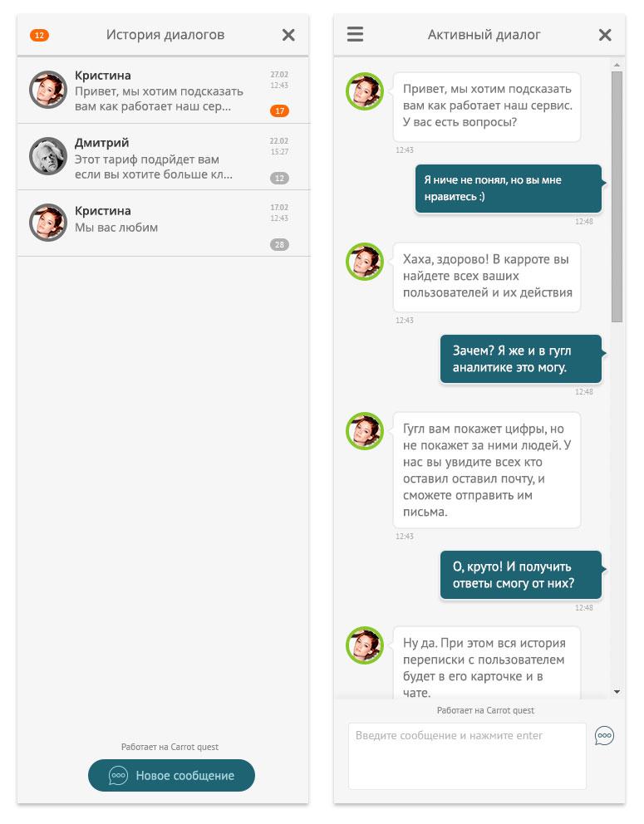Click the message input field
The height and width of the screenshot is (824, 644).
coord(467,755)
